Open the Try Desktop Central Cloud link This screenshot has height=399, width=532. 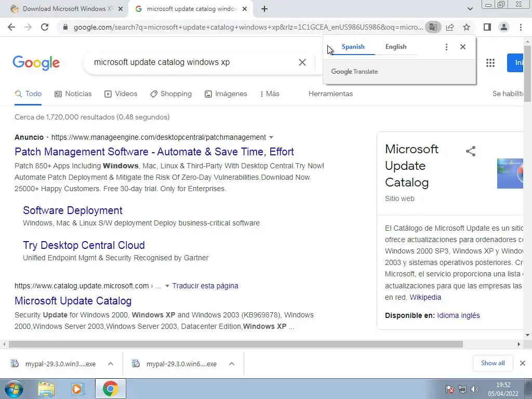point(84,245)
